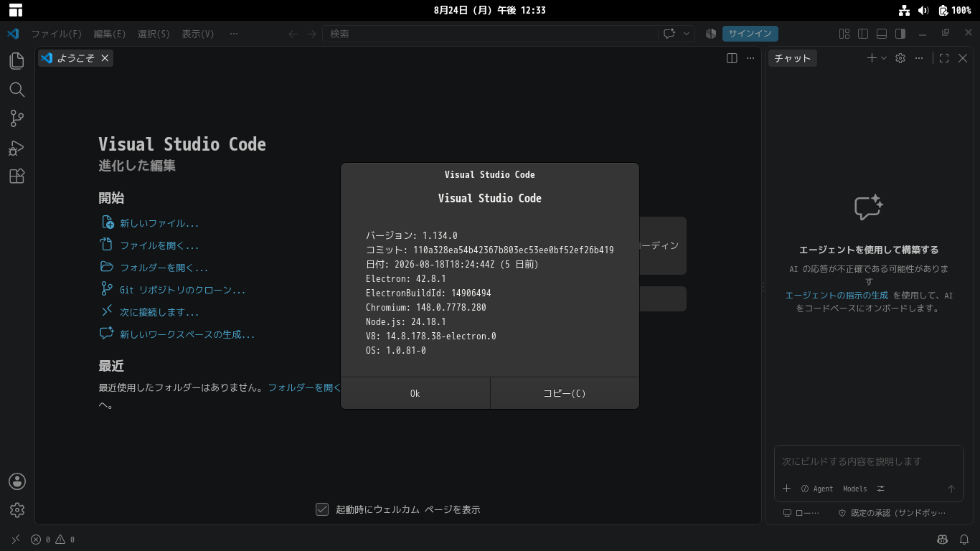Open the 選択(S) menu
The width and height of the screenshot is (980, 551).
click(154, 34)
